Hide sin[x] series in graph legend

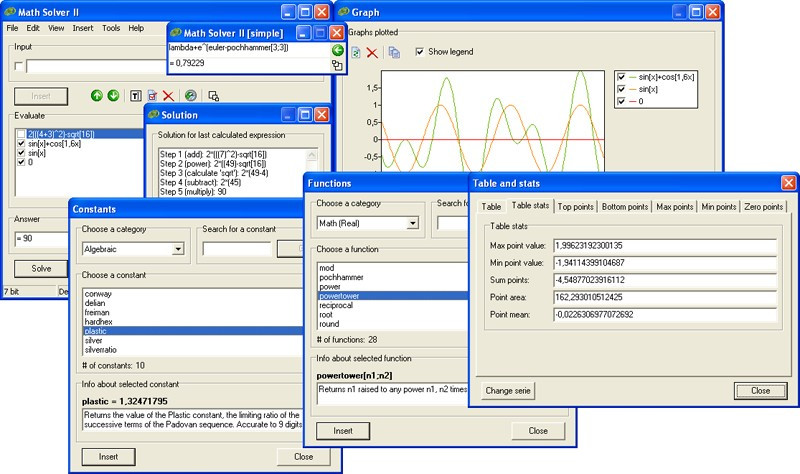(621, 89)
